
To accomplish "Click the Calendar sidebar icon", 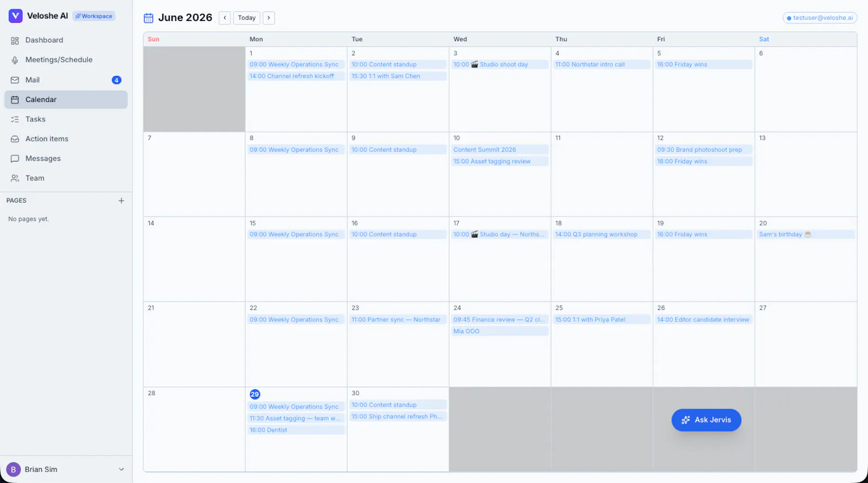I will coord(15,100).
